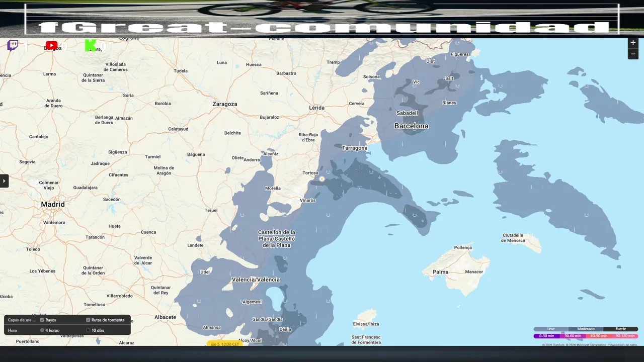Click the Soria city label
Image resolution: width=644 pixels, height=362 pixels.
[128, 95]
